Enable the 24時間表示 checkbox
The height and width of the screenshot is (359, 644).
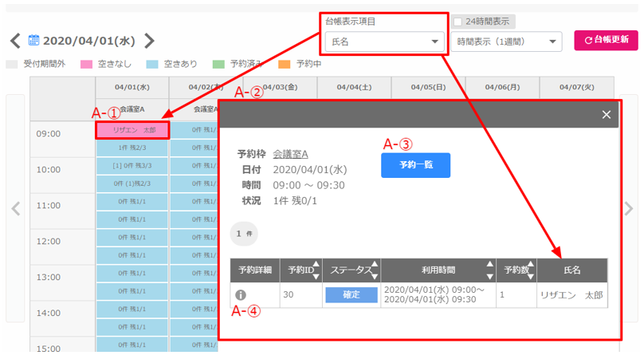point(457,22)
